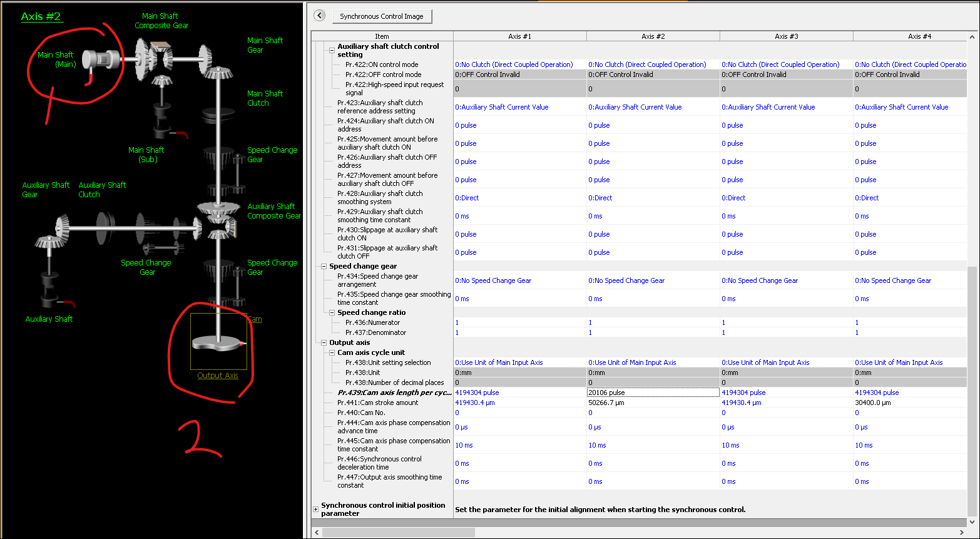Select Pr.436:Numerator row label

[372, 322]
